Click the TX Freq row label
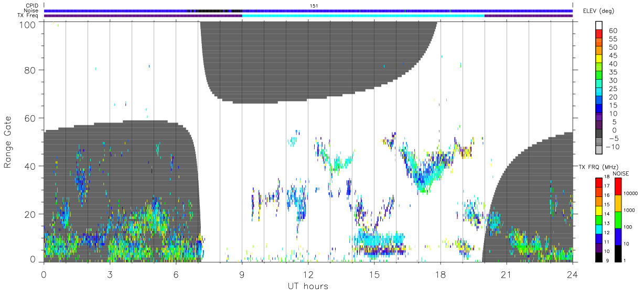Screen dimensions: 644x297 (28, 16)
